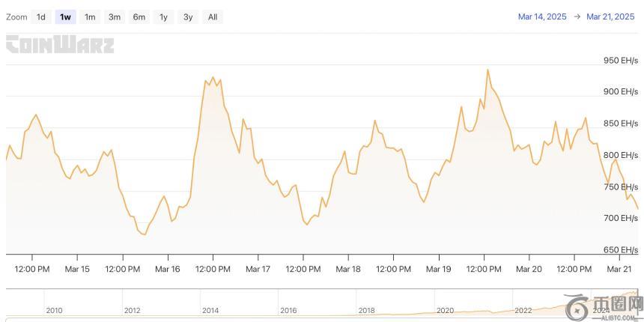This screenshot has width=644, height=322.
Task: Click 2014 in the navigator timeline
Action: [x=210, y=311]
